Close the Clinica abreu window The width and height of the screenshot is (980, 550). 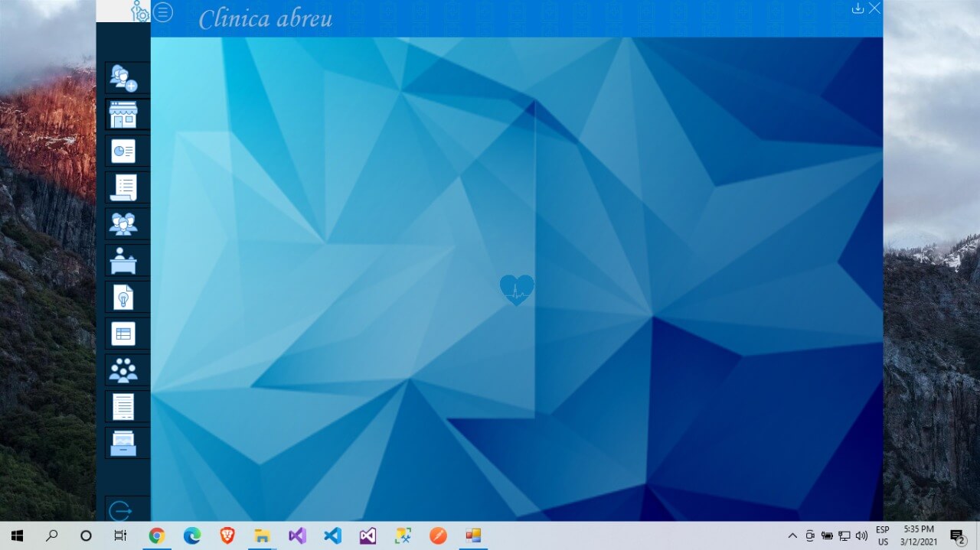coord(874,8)
